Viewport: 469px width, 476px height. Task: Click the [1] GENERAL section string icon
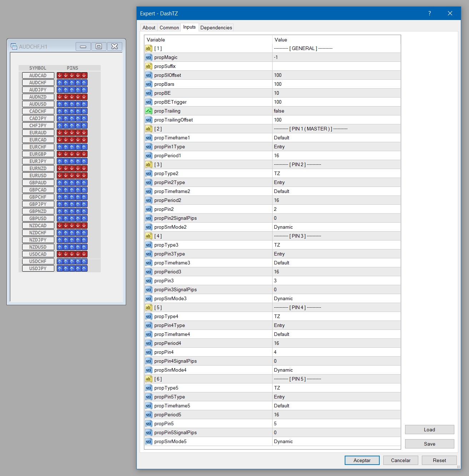149,48
